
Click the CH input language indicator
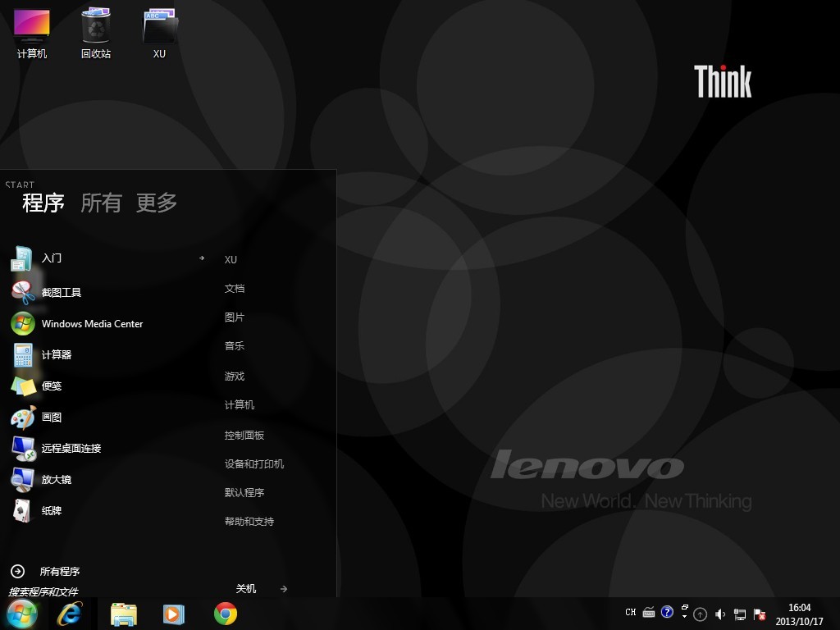coord(630,613)
